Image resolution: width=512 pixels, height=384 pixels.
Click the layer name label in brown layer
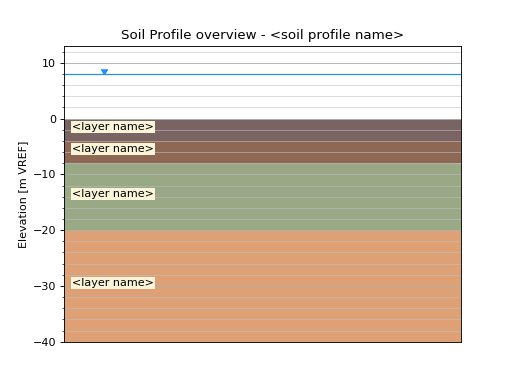113,149
